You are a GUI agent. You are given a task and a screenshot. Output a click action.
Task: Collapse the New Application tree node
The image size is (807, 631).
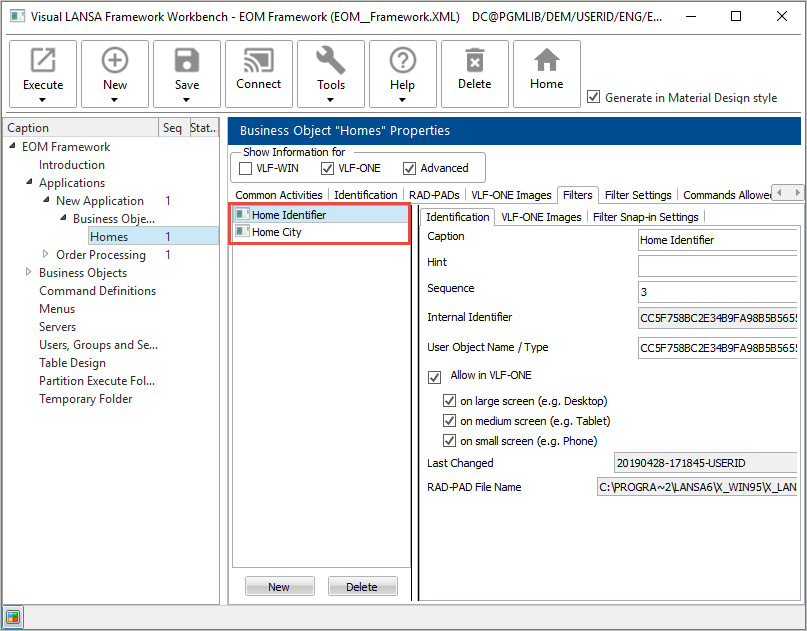pos(45,201)
